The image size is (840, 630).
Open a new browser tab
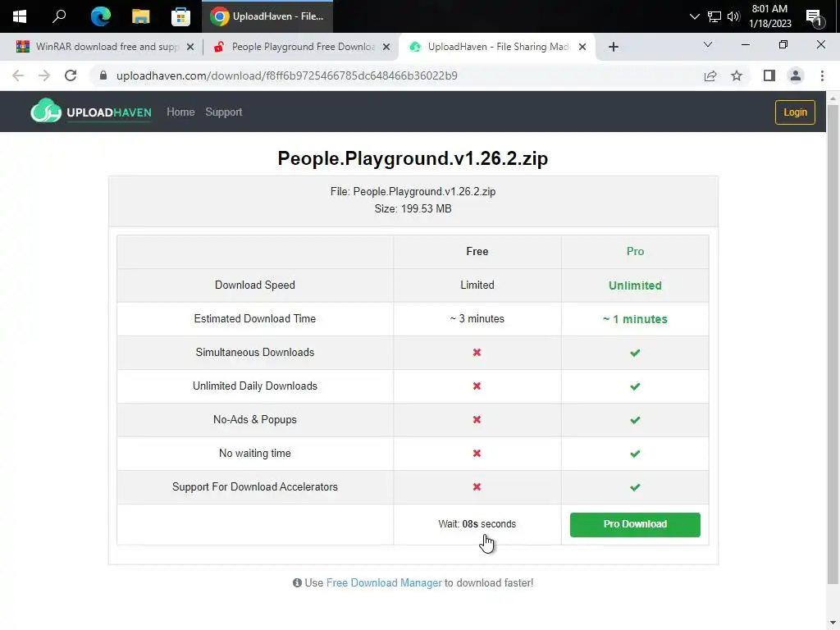point(614,47)
